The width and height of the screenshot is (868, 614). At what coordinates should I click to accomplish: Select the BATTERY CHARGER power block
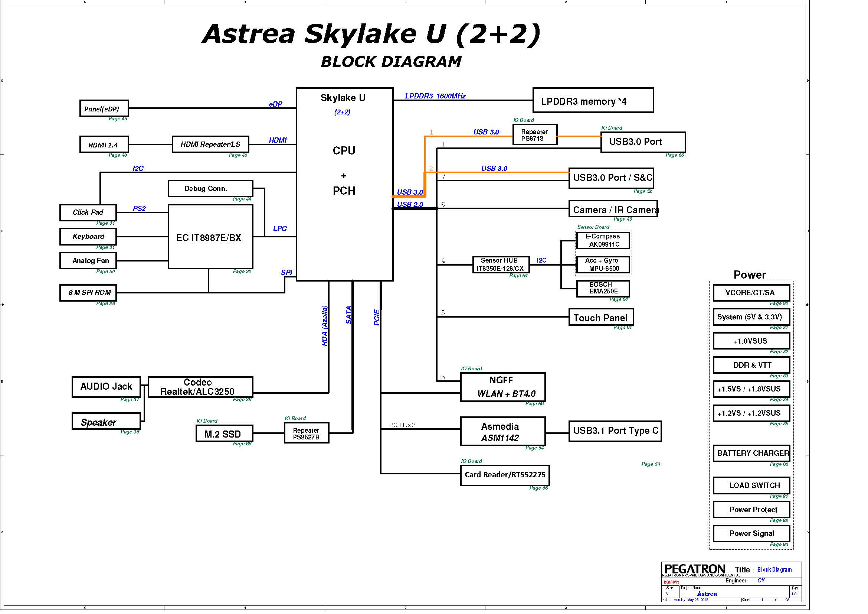pos(751,453)
